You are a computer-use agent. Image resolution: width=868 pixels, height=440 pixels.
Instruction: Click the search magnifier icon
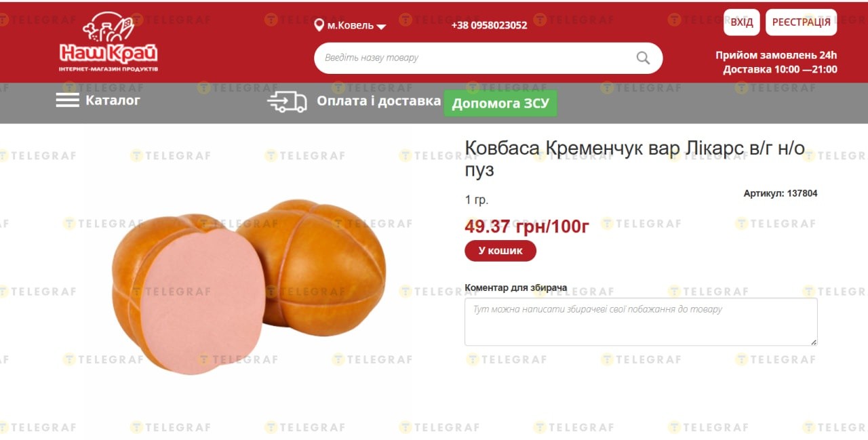pyautogui.click(x=643, y=58)
